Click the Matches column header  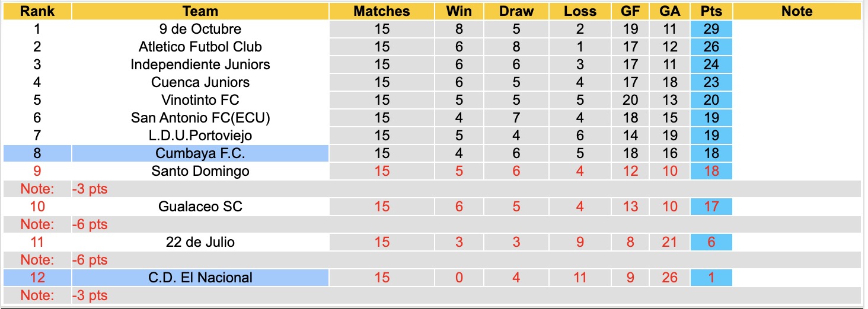tap(382, 11)
